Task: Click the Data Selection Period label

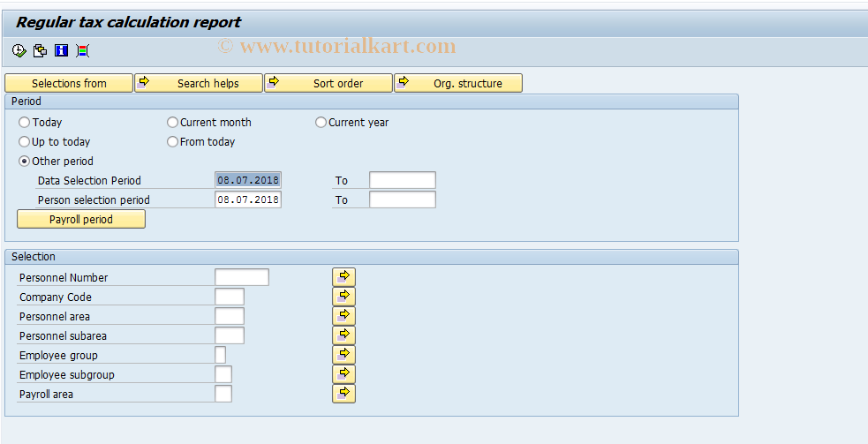Action: point(89,180)
